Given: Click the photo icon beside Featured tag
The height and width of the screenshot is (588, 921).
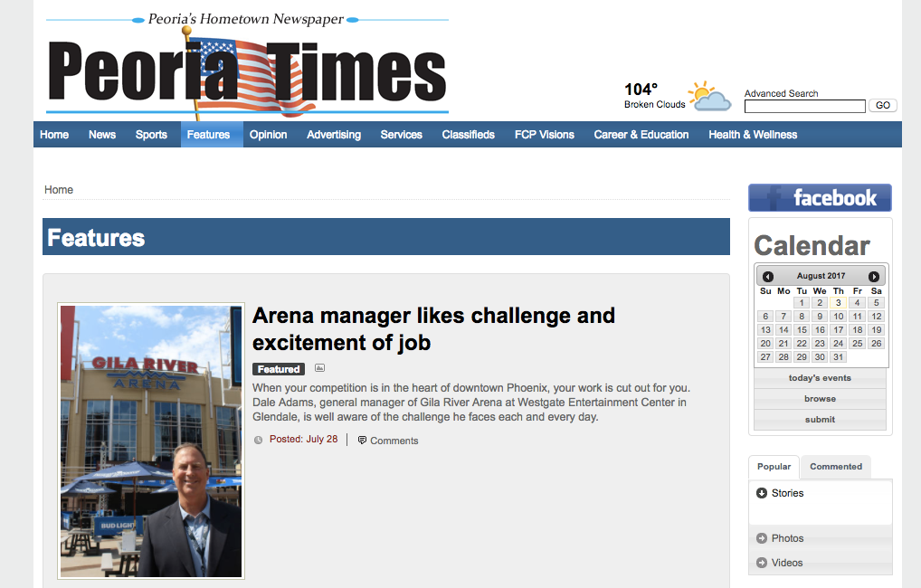Looking at the screenshot, I should [319, 368].
